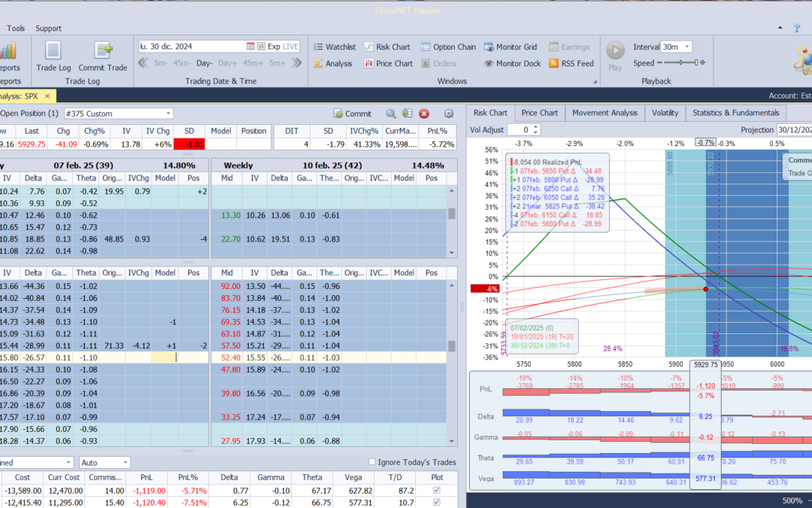Step forward one day with Day+
812x508 pixels.
(227, 62)
